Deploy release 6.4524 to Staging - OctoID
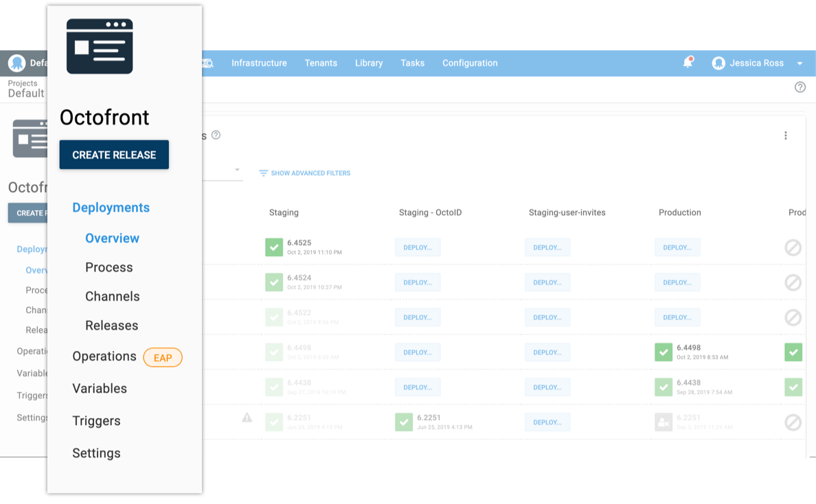Viewport: 816px width, 504px height. [x=418, y=282]
